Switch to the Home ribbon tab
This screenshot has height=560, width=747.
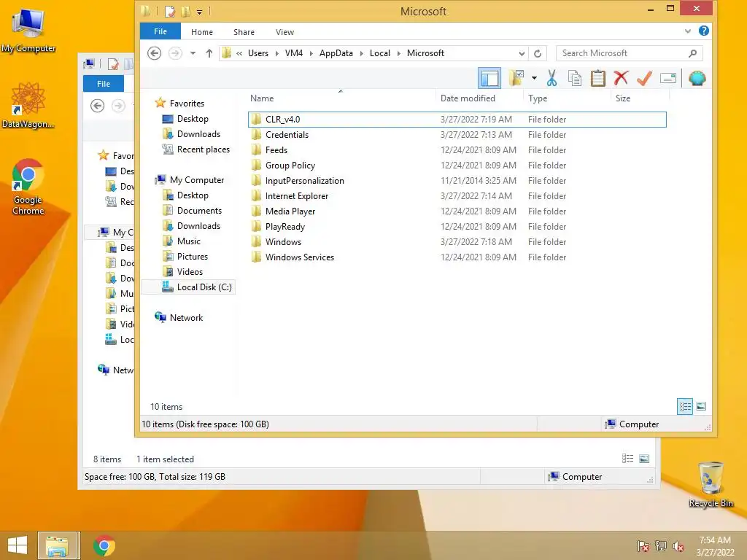[202, 32]
